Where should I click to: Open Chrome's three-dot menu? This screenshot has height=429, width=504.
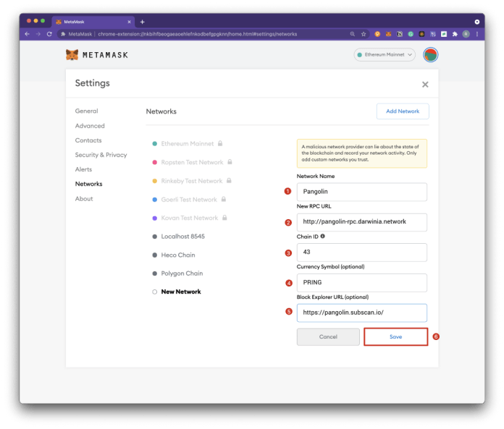[477, 34]
